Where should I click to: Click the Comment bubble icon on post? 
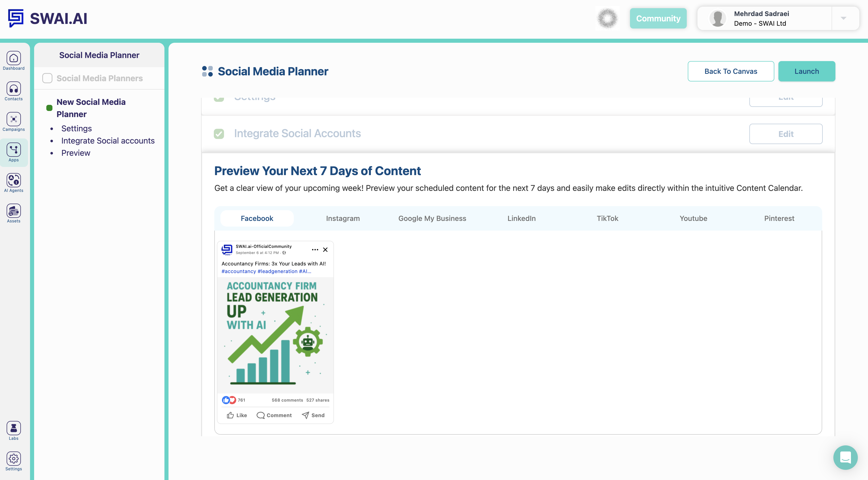point(260,415)
